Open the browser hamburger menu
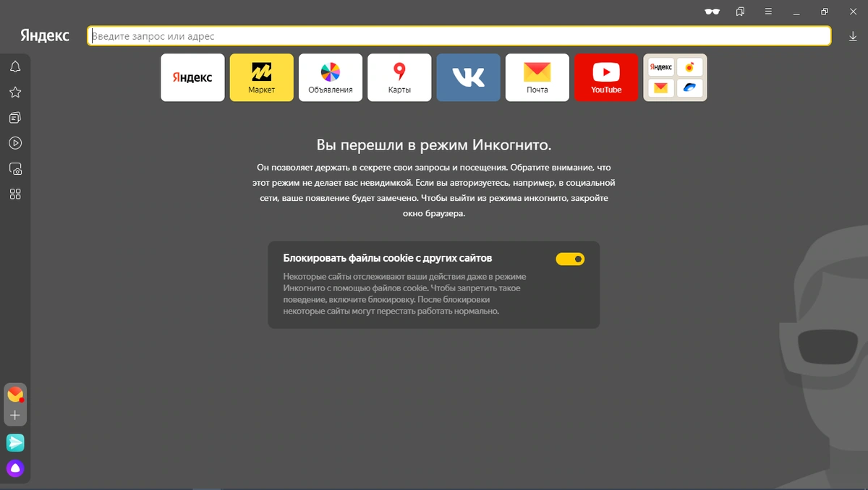 click(x=768, y=12)
